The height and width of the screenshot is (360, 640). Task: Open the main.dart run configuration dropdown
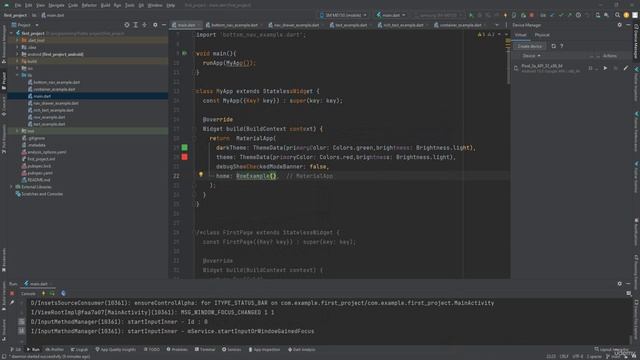point(391,15)
